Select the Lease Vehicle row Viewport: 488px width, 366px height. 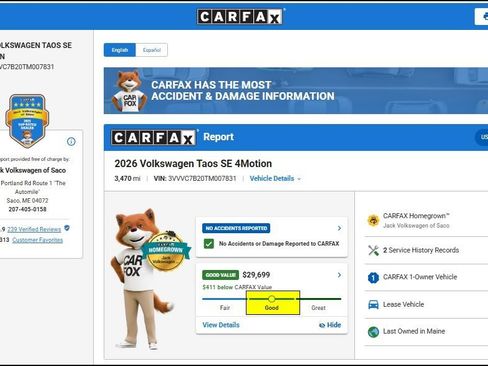point(426,305)
